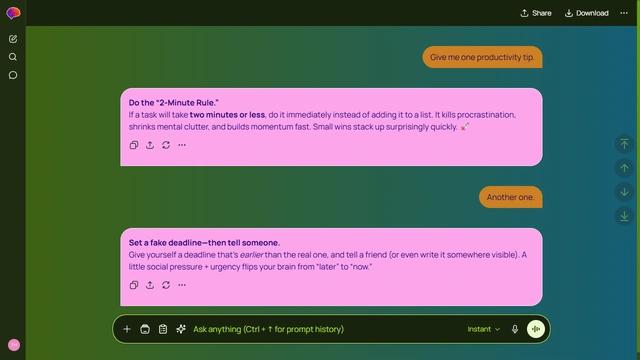Add attachment with the plus icon
This screenshot has width=640, height=360.
pos(127,329)
